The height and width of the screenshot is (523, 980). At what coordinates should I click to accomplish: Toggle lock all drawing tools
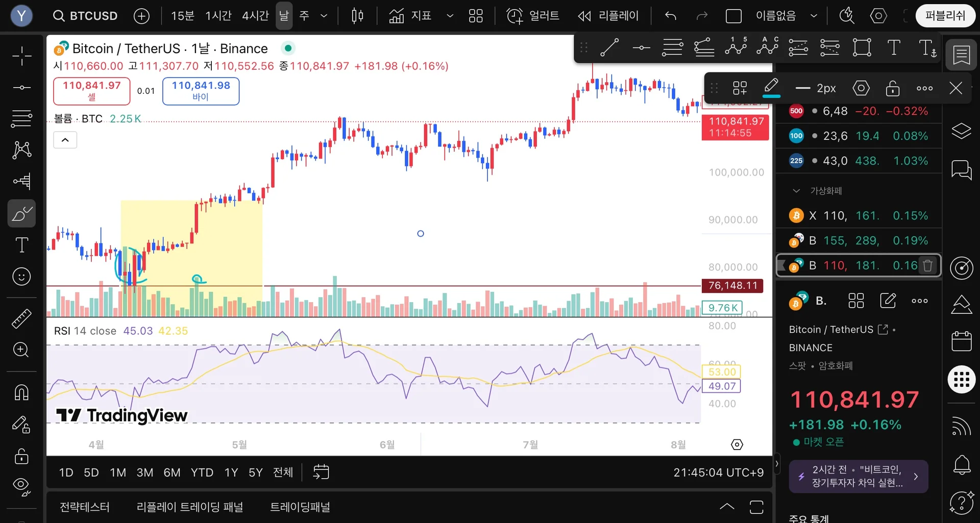pyautogui.click(x=21, y=456)
